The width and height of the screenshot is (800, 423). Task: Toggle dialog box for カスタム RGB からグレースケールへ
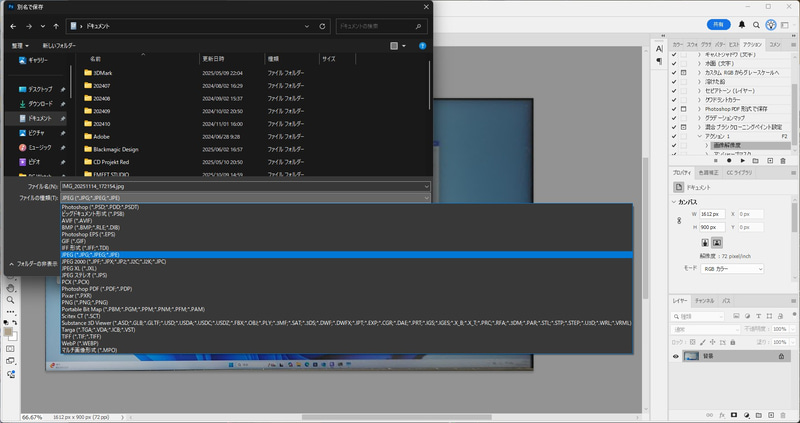684,73
